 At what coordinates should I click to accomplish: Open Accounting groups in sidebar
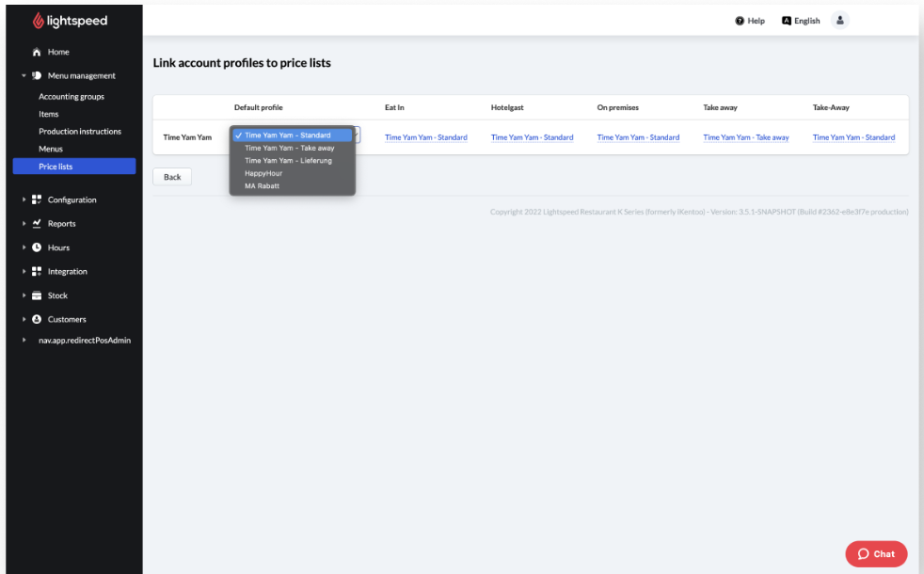(x=72, y=97)
